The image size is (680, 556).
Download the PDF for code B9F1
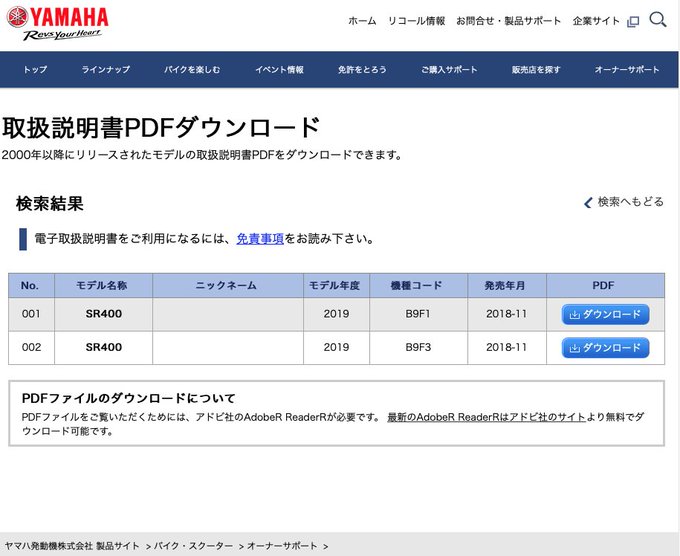click(605, 315)
